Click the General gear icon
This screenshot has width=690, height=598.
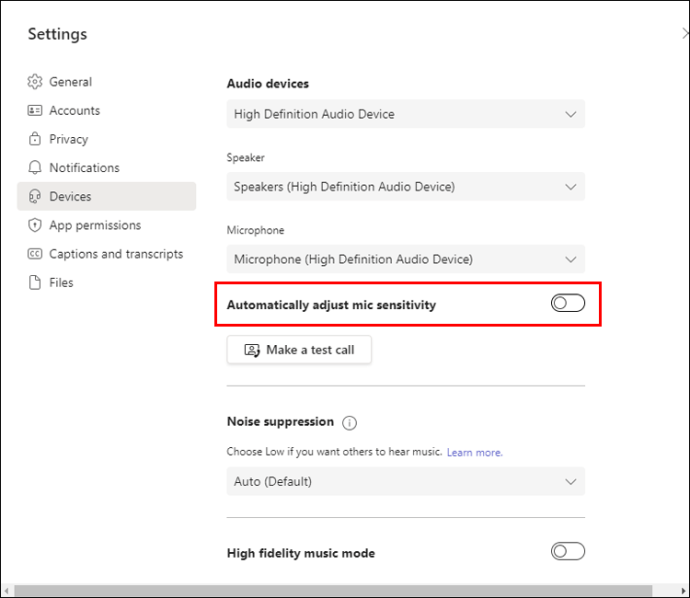tap(35, 82)
